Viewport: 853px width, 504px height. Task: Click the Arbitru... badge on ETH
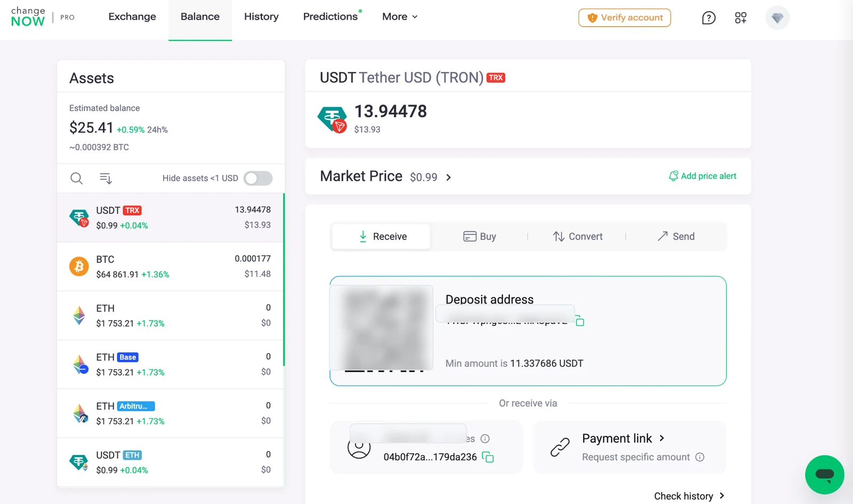tap(135, 407)
